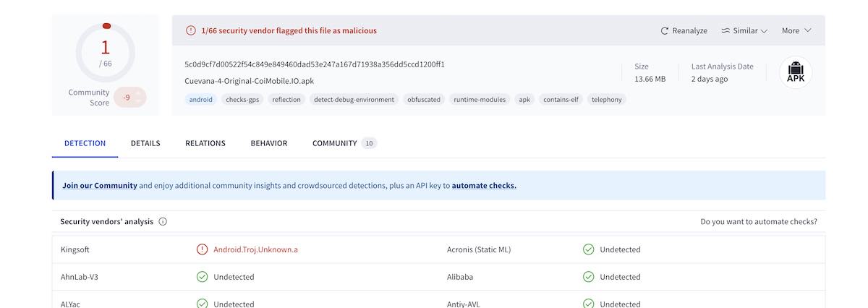Click the warning icon in the malicious flag banner
The image size is (868, 308).
[191, 31]
